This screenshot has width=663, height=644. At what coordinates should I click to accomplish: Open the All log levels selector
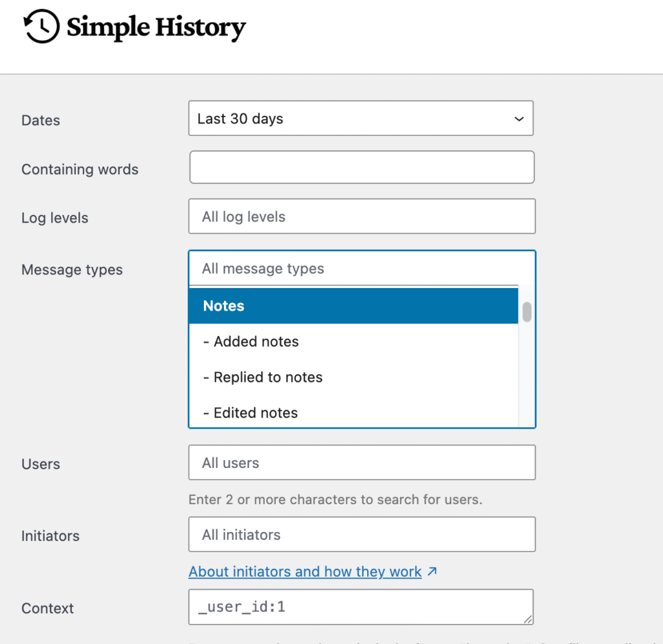click(361, 217)
